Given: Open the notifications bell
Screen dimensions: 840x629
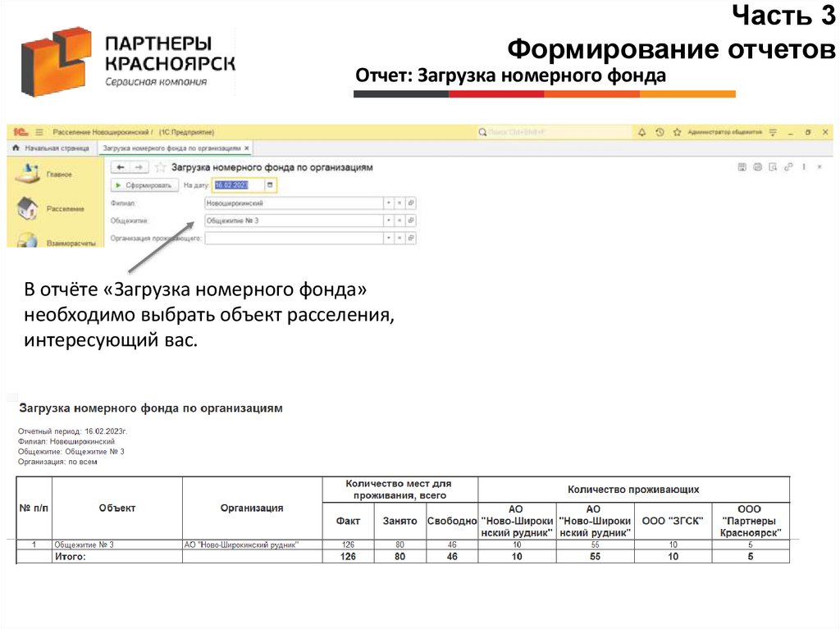Looking at the screenshot, I should [x=641, y=132].
